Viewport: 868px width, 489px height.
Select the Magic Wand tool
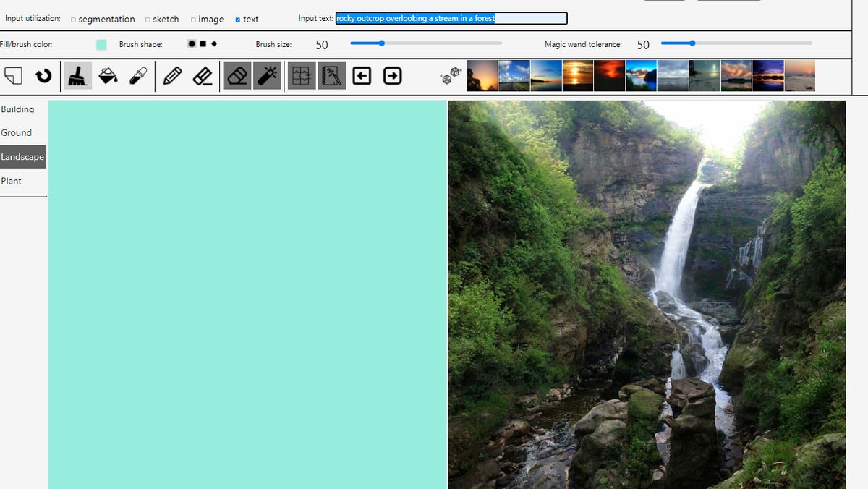tap(268, 75)
